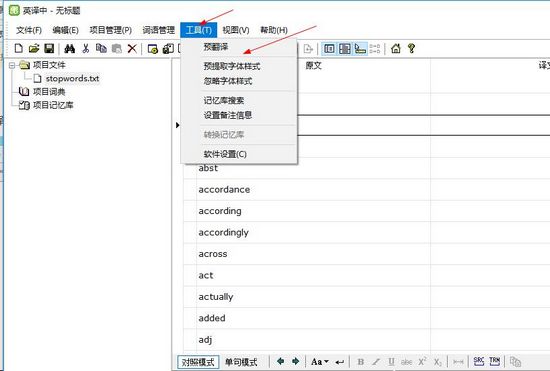Close the open 工具(T) menu

pyautogui.click(x=199, y=30)
